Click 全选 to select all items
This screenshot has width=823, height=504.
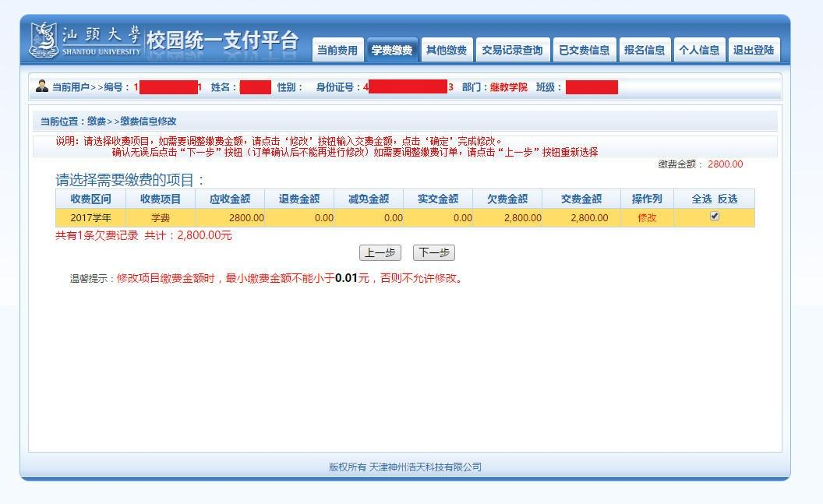[701, 199]
